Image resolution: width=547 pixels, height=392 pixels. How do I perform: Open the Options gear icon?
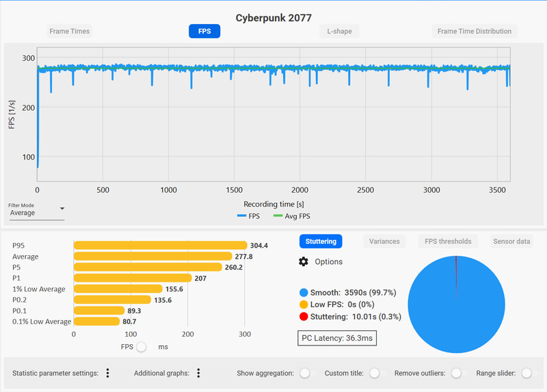point(304,261)
